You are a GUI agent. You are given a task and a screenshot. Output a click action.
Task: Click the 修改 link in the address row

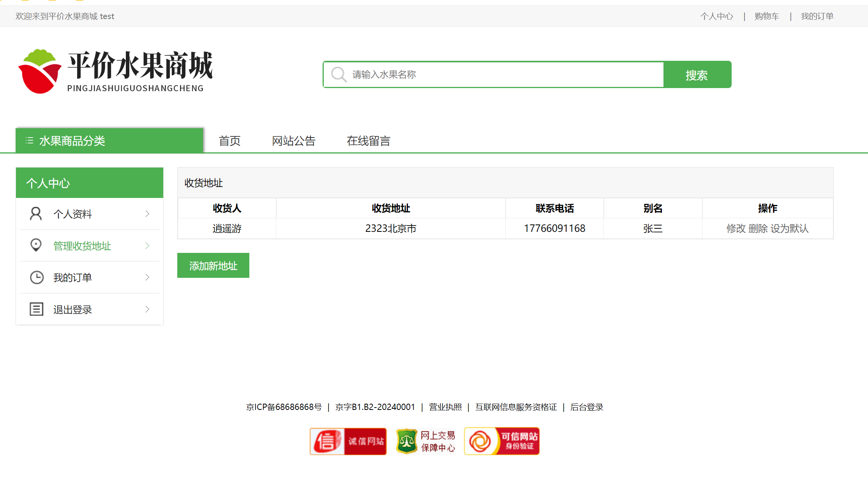tap(736, 228)
